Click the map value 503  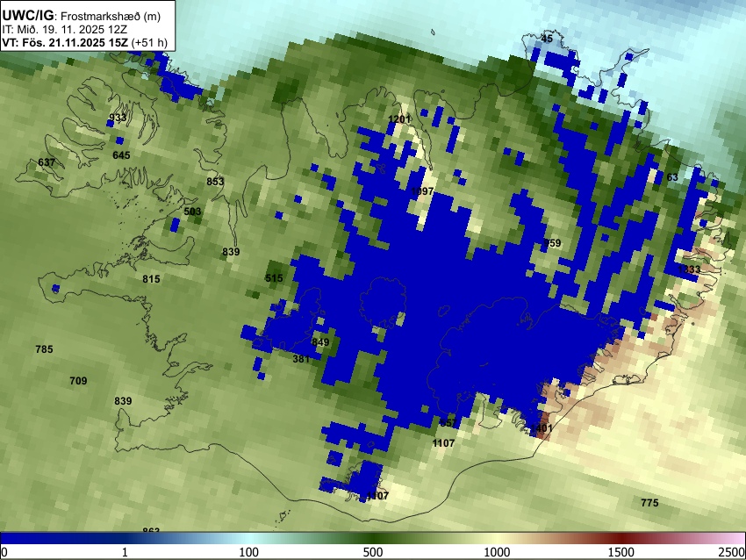click(192, 212)
